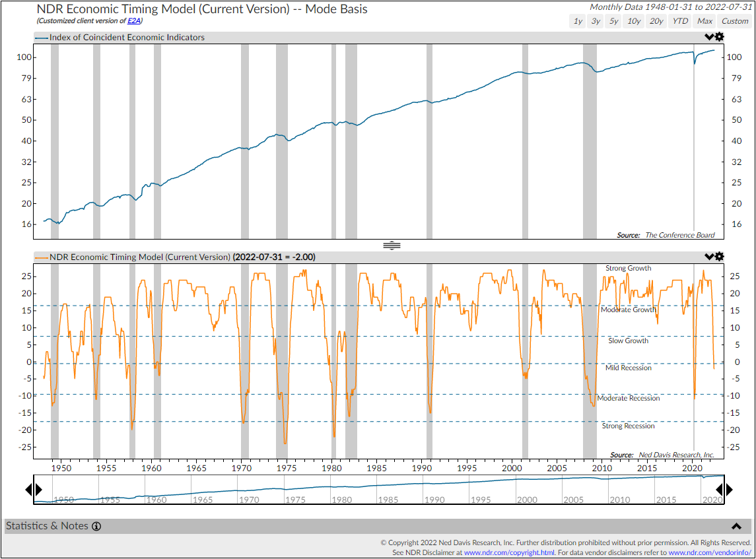Click the navigator overview chart area
756x559 pixels.
pyautogui.click(x=378, y=490)
